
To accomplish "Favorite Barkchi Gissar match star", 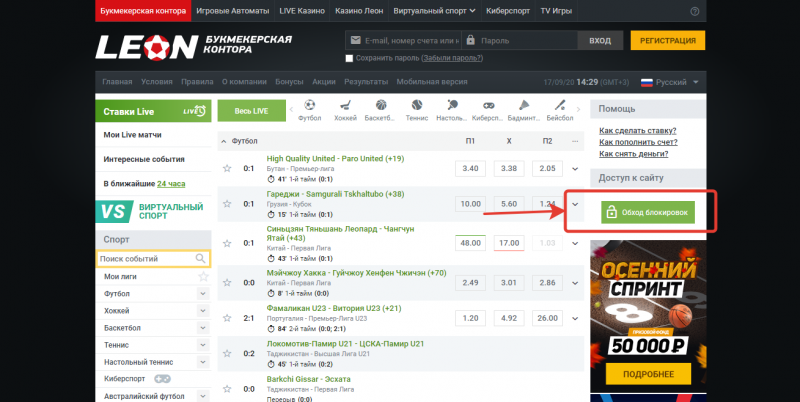I will pos(227,389).
